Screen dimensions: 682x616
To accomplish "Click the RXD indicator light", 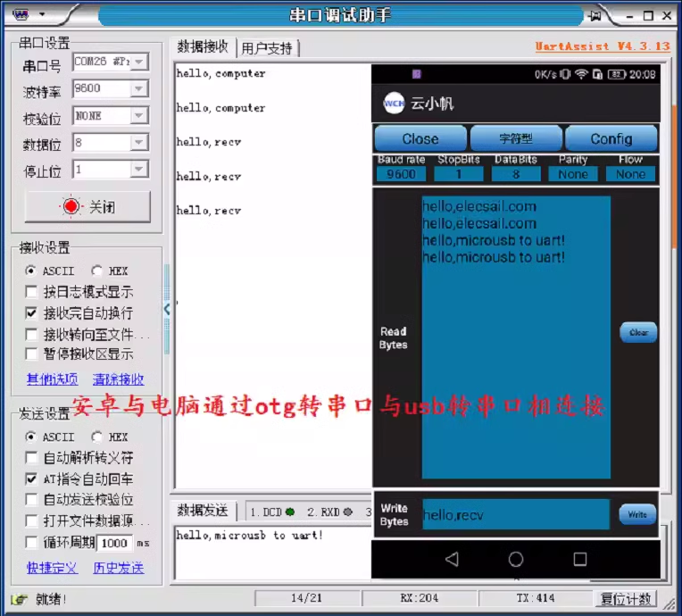I will click(347, 512).
